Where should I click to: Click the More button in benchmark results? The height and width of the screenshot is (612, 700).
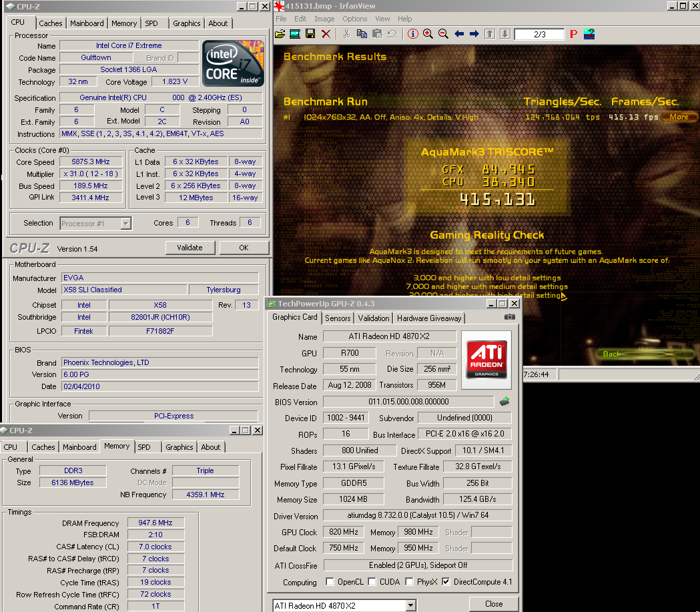coord(679,117)
